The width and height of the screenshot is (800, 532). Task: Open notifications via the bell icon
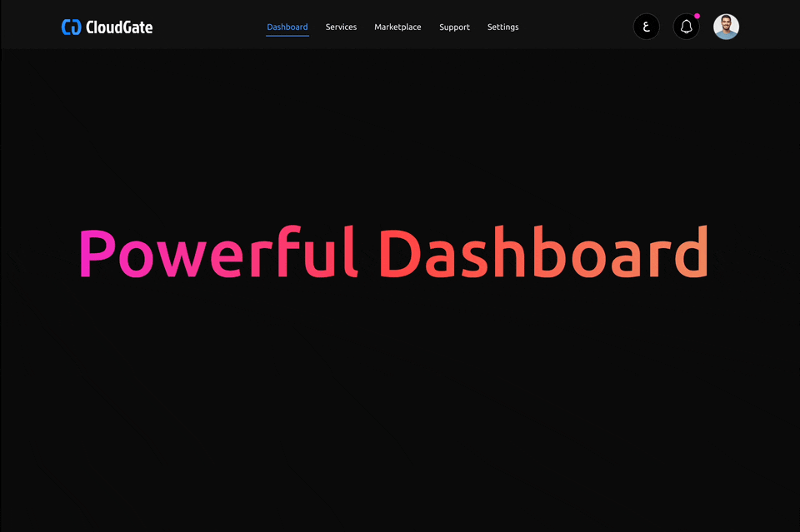[686, 27]
